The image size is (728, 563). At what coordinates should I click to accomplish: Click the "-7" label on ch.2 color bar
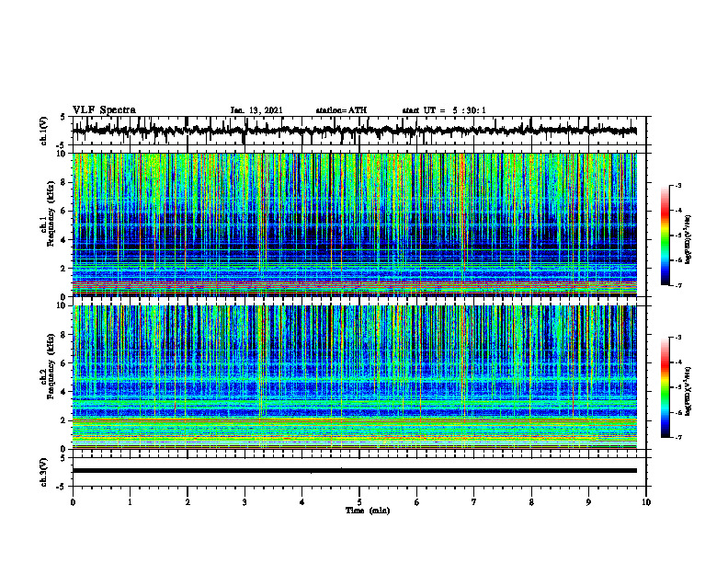click(677, 438)
